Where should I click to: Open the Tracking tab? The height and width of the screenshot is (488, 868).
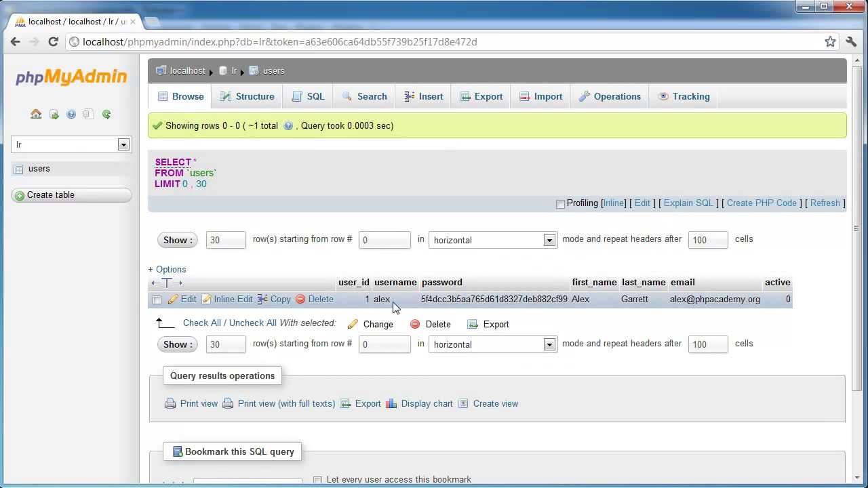click(684, 96)
